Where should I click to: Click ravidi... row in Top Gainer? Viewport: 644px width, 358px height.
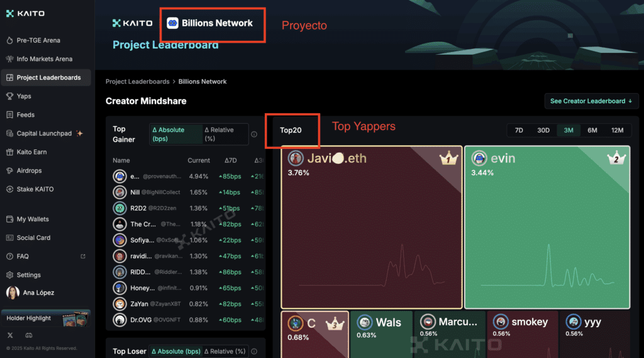188,256
